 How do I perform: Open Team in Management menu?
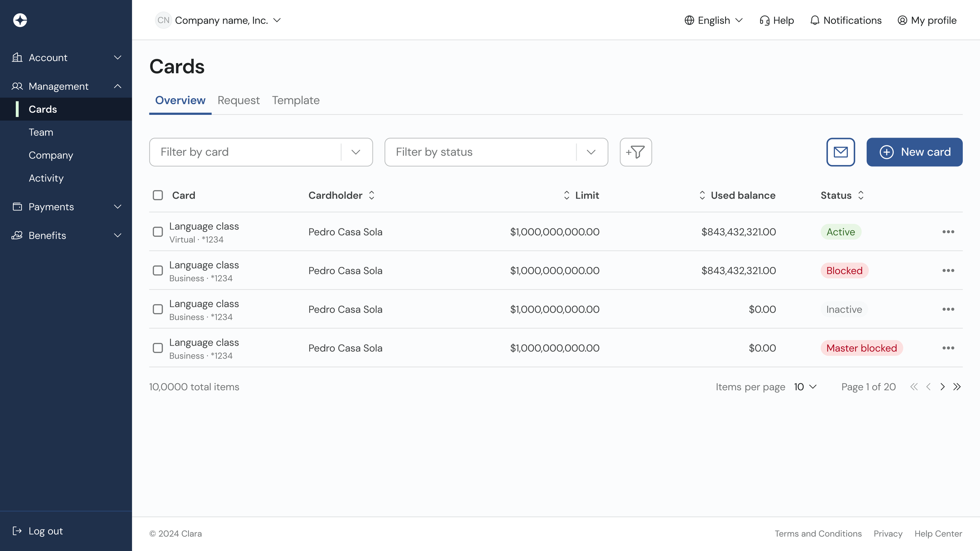point(41,132)
